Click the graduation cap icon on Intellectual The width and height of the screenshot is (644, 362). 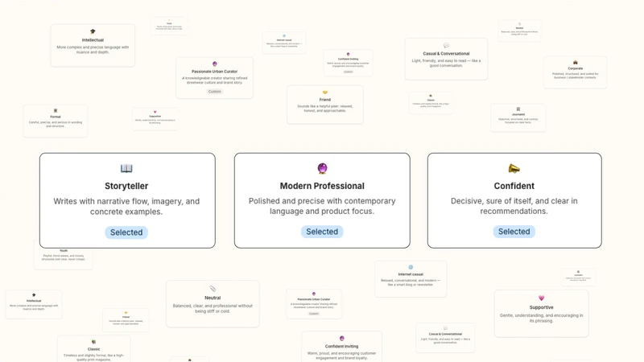click(93, 31)
